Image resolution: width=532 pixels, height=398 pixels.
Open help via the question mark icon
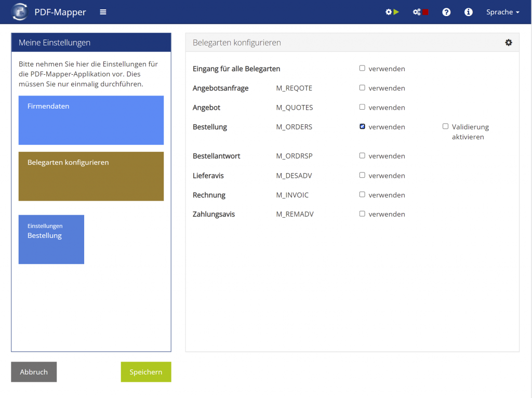pos(446,12)
